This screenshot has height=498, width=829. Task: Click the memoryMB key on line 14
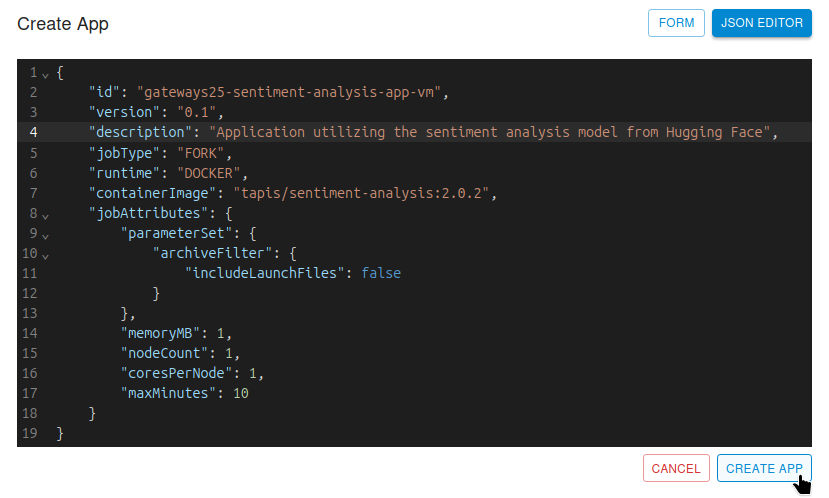click(x=164, y=333)
